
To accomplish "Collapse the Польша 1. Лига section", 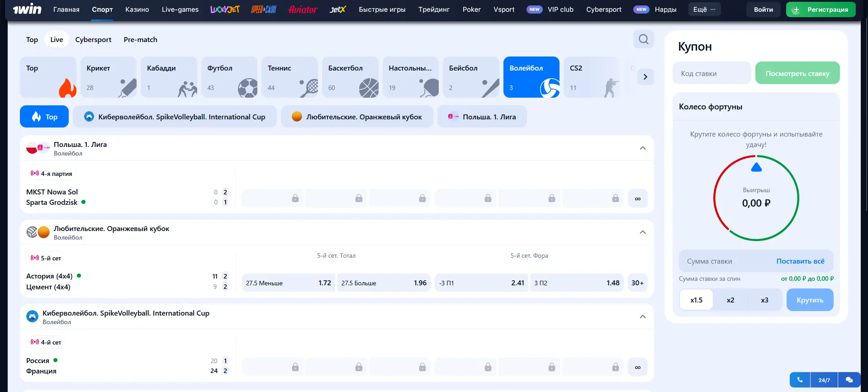I will click(642, 148).
